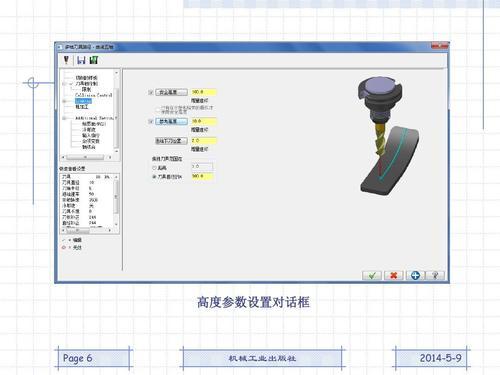Select the Collision Control tree item

click(x=93, y=95)
